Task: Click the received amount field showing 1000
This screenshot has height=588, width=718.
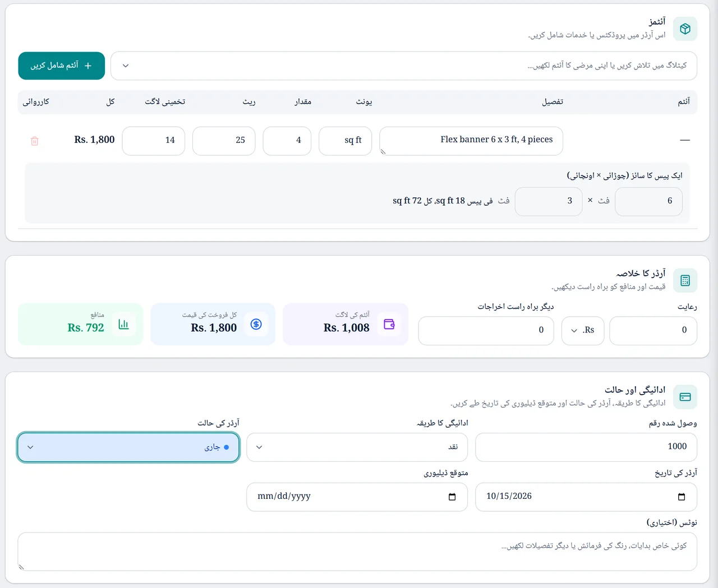Action: click(x=586, y=447)
